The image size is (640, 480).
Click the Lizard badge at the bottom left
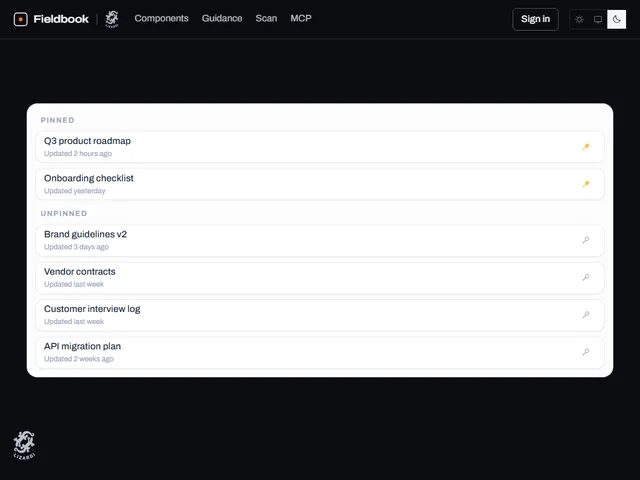24,445
